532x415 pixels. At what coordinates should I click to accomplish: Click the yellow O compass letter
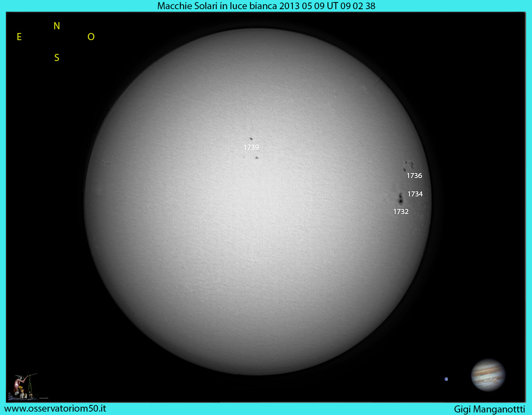(91, 37)
